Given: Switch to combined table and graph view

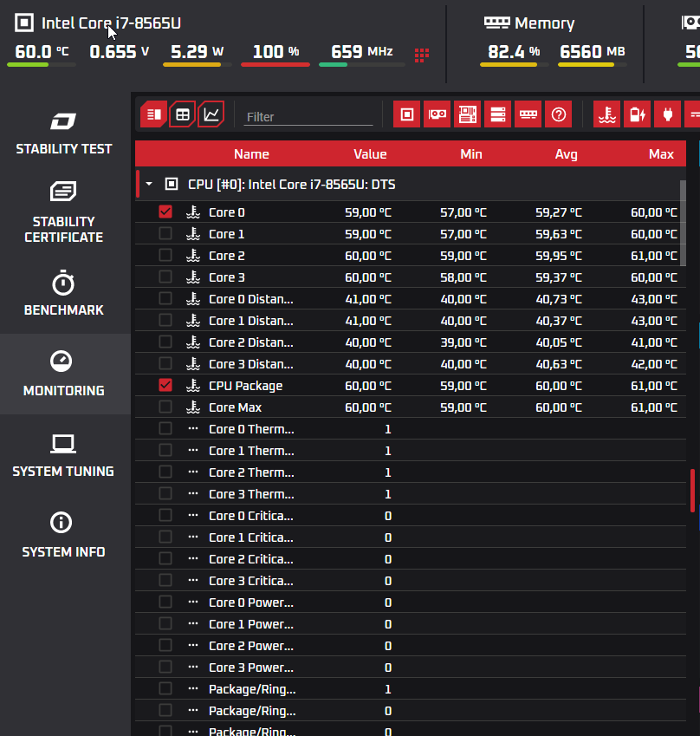Looking at the screenshot, I should [x=154, y=114].
